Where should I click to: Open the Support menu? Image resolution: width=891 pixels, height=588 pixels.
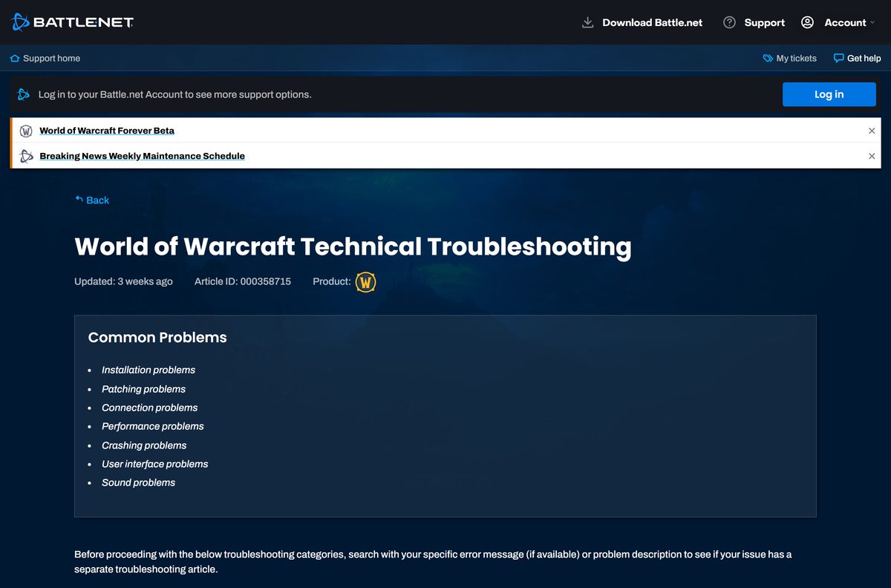(x=764, y=22)
